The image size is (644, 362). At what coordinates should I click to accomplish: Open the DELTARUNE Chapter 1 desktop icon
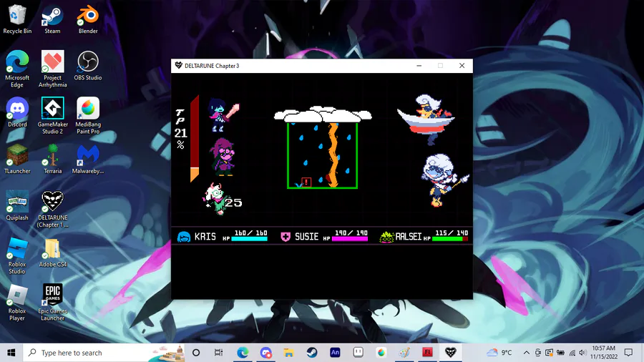(52, 209)
